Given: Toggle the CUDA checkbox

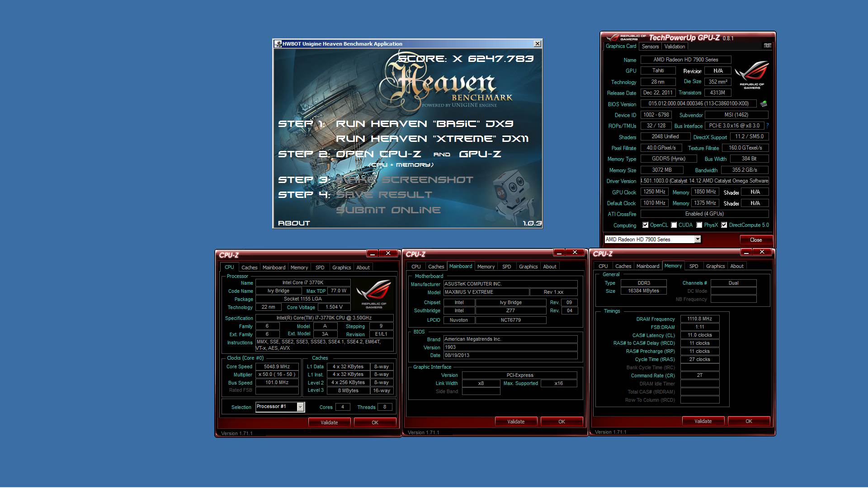Looking at the screenshot, I should (674, 225).
